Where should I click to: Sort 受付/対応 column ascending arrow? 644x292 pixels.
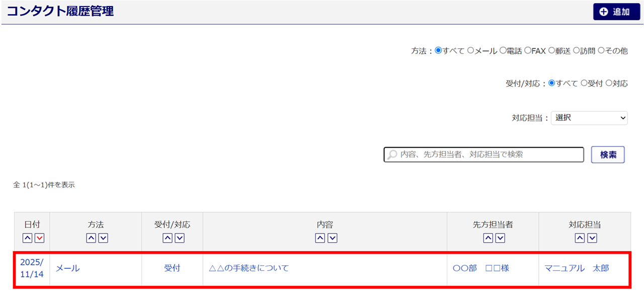[x=168, y=238]
